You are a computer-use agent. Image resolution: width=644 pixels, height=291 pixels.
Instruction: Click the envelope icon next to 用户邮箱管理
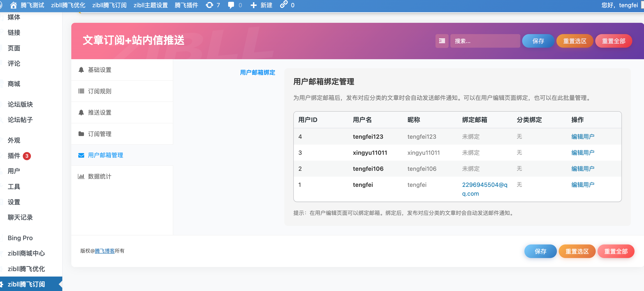pos(81,155)
